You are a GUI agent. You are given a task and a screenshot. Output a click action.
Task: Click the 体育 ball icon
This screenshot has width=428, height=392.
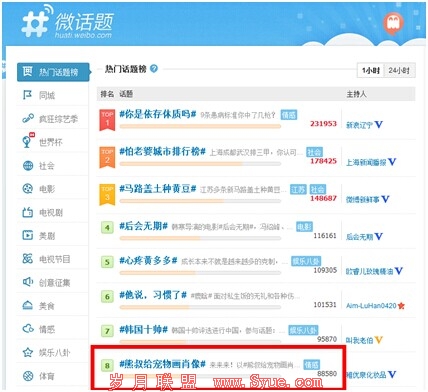pyautogui.click(x=28, y=376)
